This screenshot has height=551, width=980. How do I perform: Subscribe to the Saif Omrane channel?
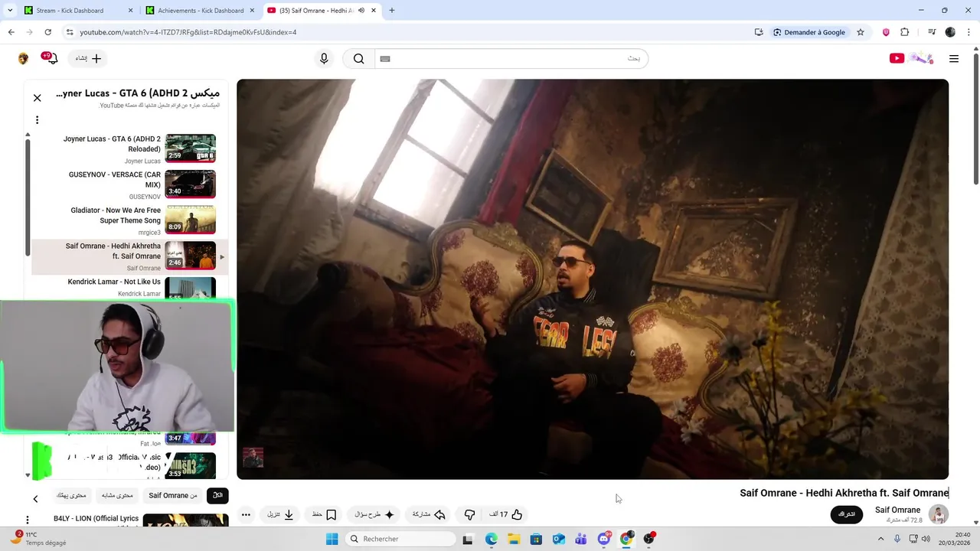(846, 514)
